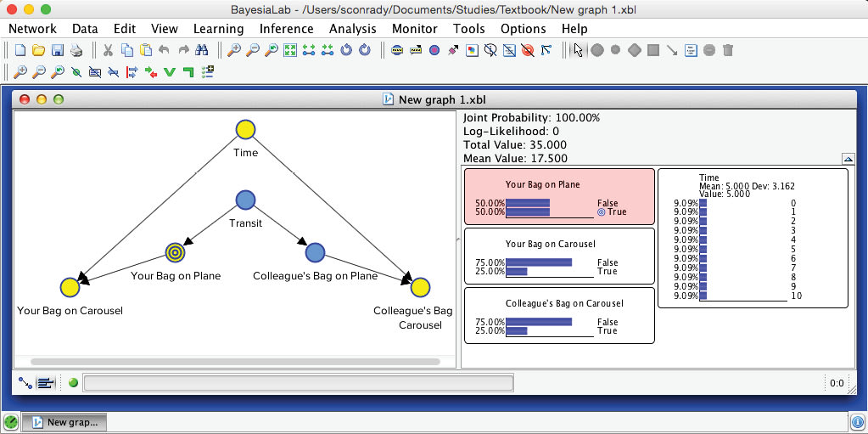Click the list with plus sign icon
The width and height of the screenshot is (868, 434).
(208, 71)
